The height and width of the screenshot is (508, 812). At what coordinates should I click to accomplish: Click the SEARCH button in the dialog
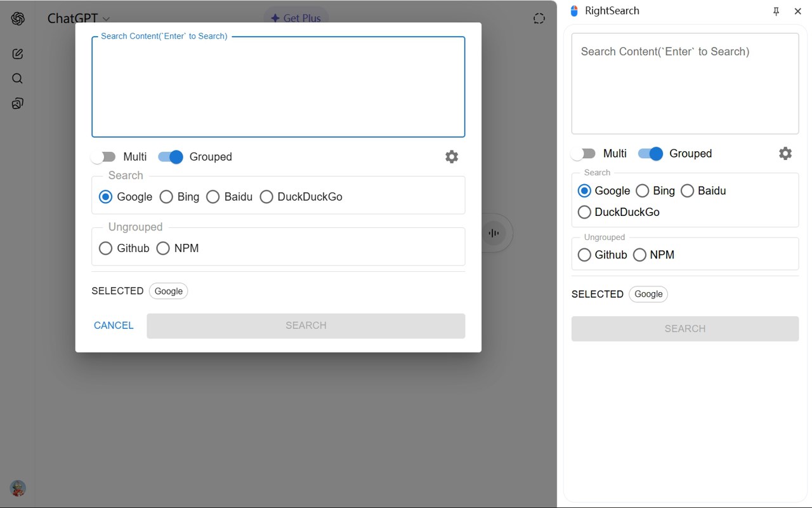coord(306,326)
